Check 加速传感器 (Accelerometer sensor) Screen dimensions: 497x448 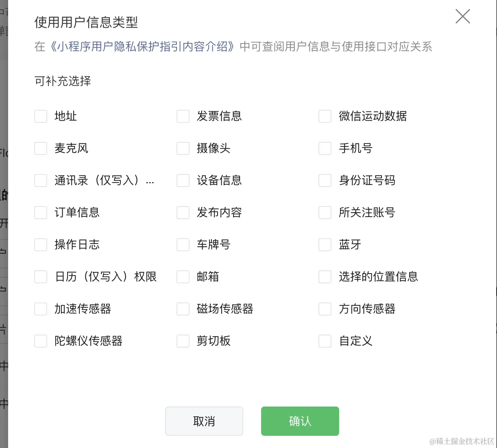pos(41,309)
